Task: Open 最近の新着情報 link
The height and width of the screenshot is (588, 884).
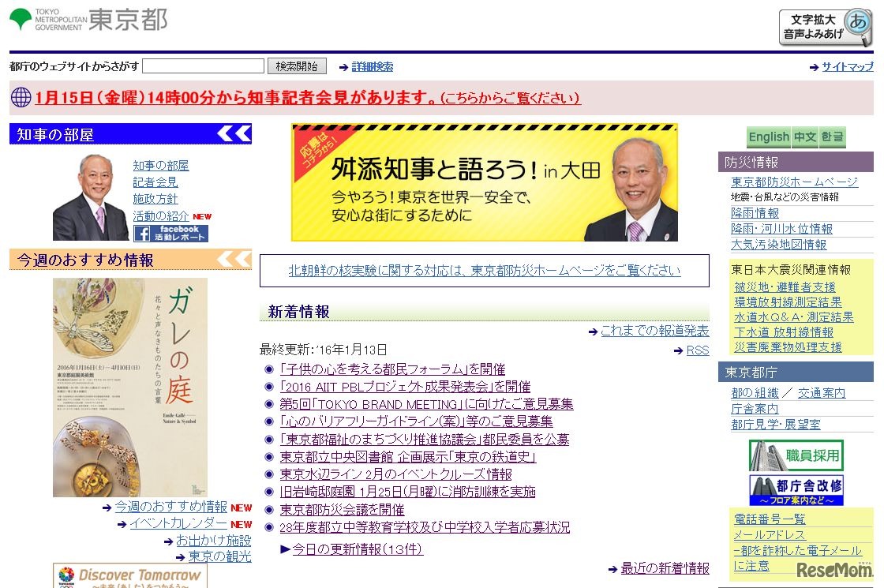Action: click(665, 568)
